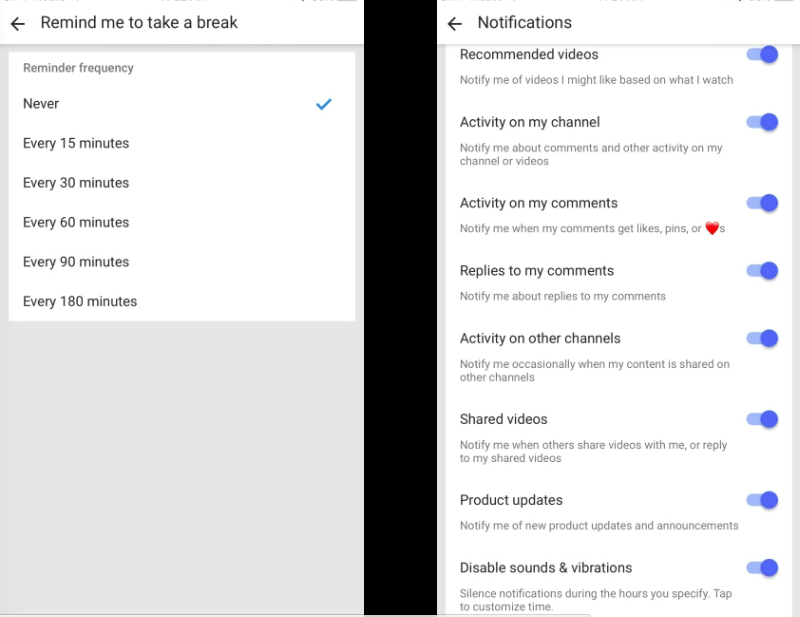Go back from Remind me to take a break

[x=18, y=23]
